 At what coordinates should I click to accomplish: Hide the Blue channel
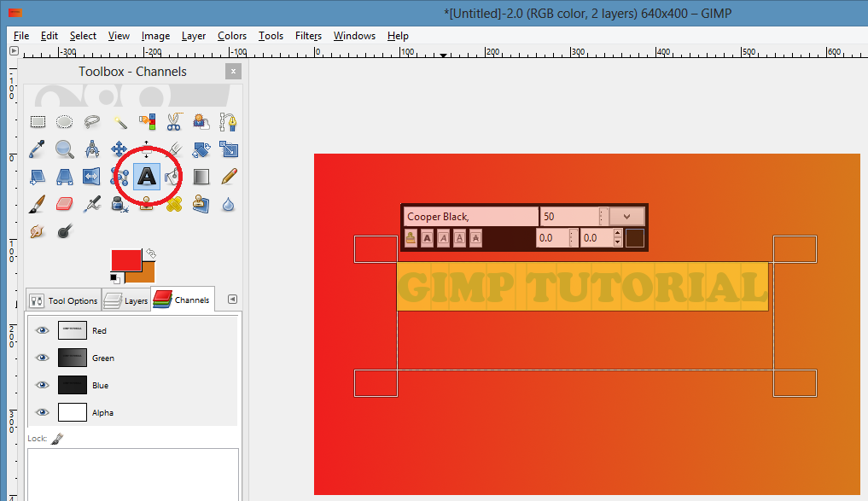coord(42,385)
